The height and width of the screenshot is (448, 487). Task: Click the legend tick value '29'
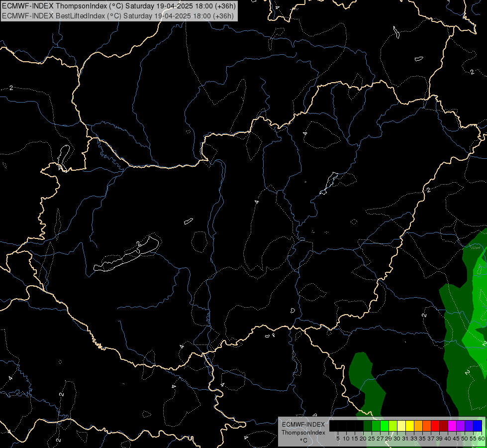(388, 439)
